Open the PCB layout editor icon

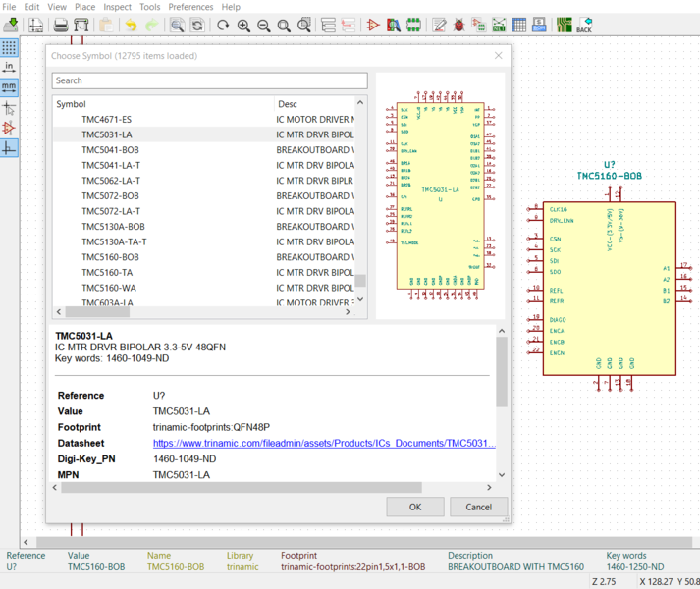[x=565, y=25]
